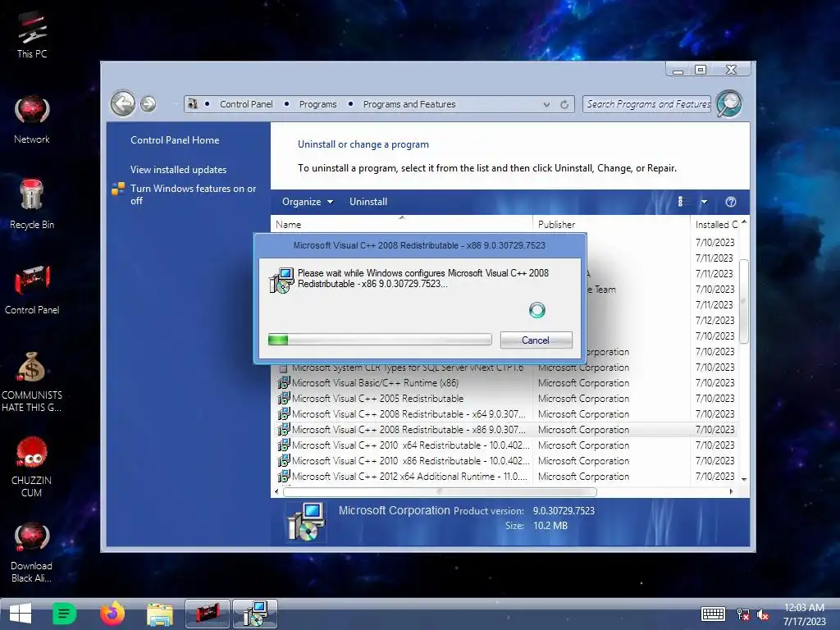
Task: Select Visual C++ 2008 Redistributable x86 row
Action: (x=505, y=429)
